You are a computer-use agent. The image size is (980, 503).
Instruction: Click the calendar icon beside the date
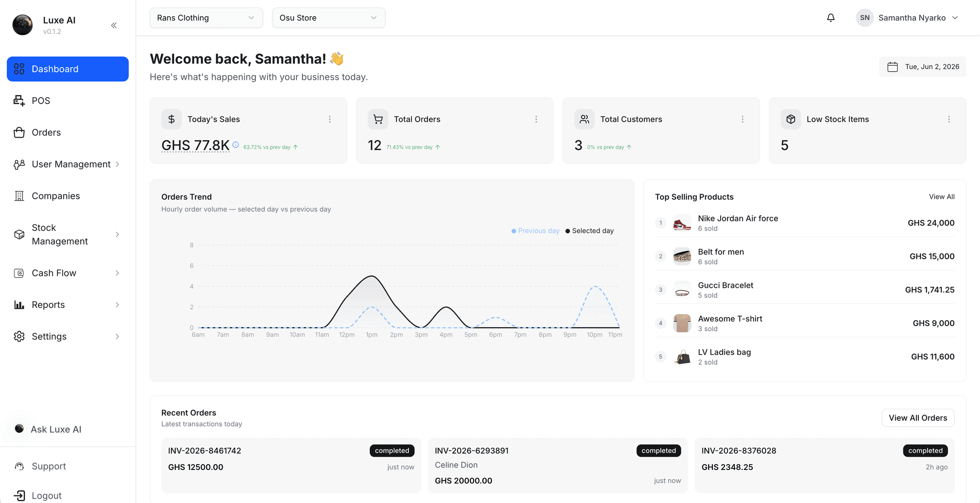892,67
